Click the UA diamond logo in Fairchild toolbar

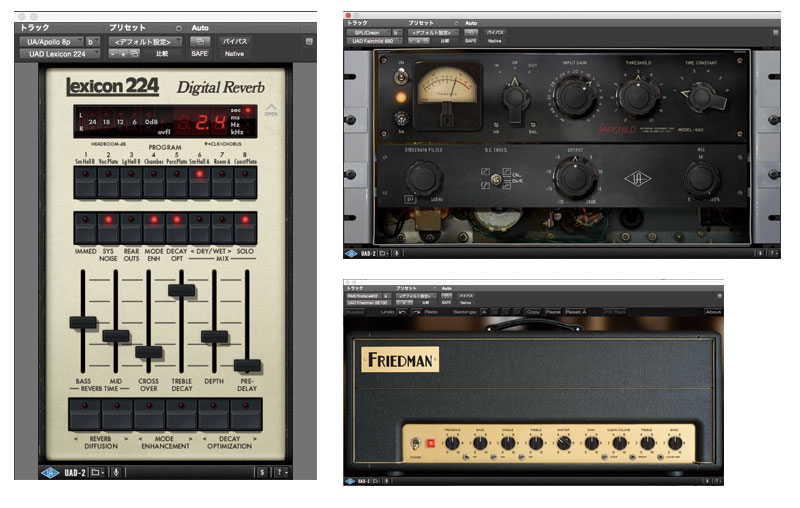point(351,253)
